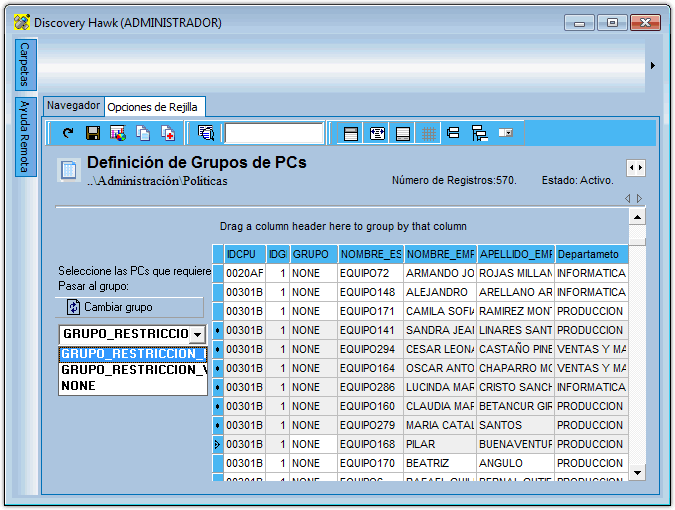Screen dimensions: 675x510
Task: Click the floppy disk save icon
Action: coord(93,133)
